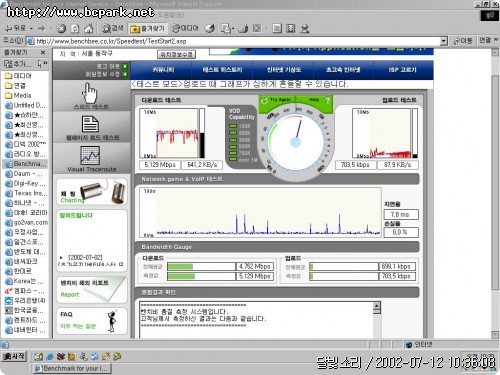Click the first quick-launch desktop icon
Screen dimensions: 500x375
tap(38, 357)
